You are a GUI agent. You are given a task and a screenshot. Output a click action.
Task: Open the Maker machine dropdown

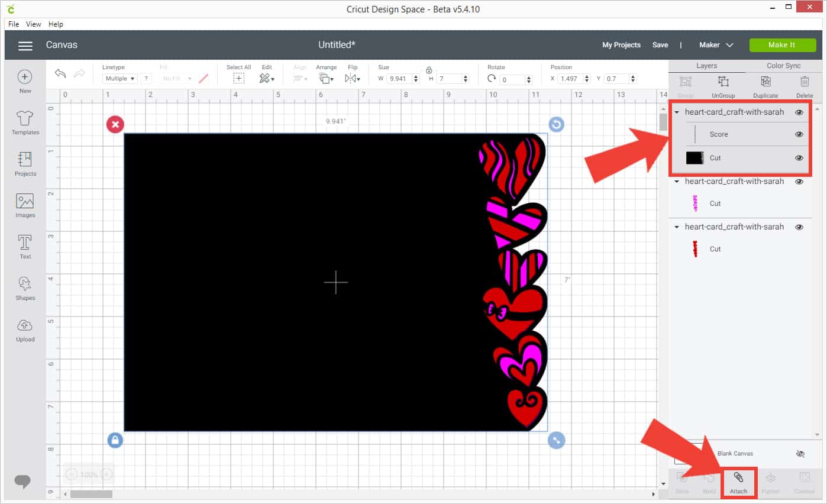pos(716,45)
